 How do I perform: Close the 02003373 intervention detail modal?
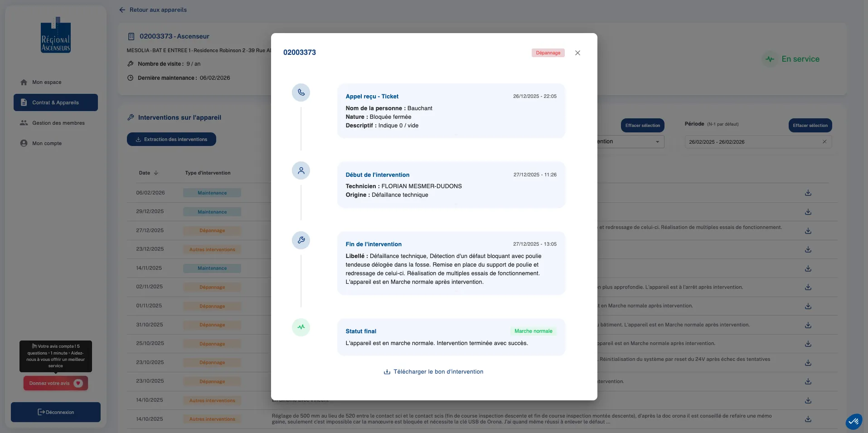tap(577, 53)
